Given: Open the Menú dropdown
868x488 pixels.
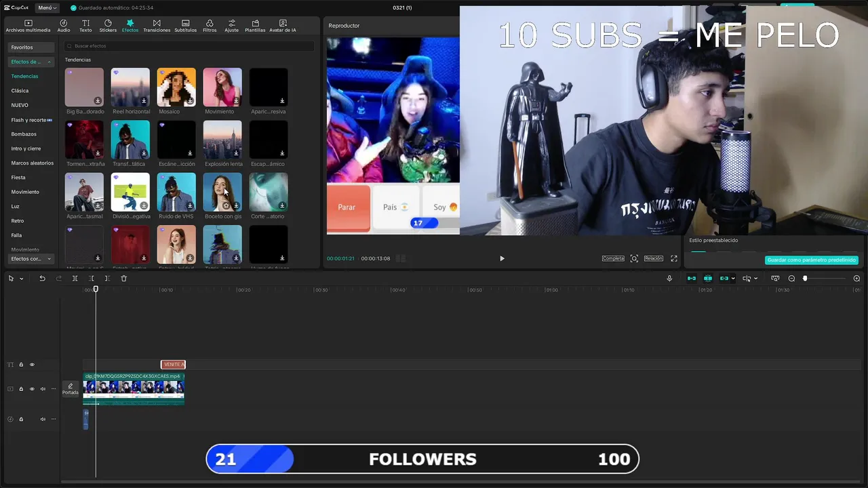Looking at the screenshot, I should 47,7.
